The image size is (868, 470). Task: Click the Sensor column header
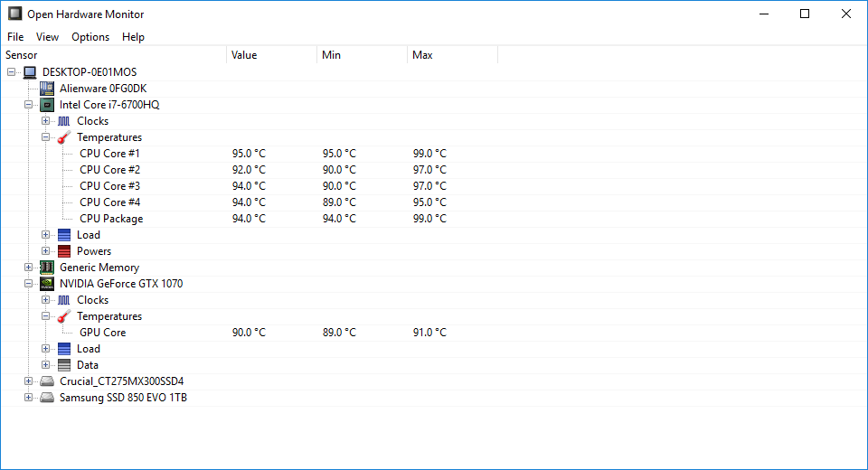[x=114, y=55]
